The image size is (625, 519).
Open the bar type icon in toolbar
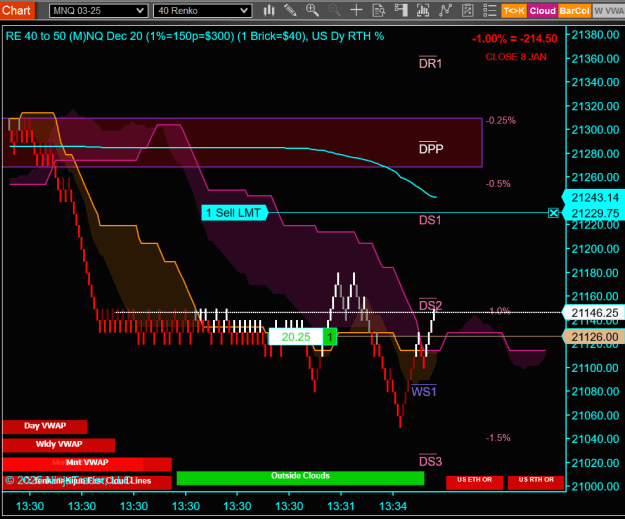[x=269, y=10]
